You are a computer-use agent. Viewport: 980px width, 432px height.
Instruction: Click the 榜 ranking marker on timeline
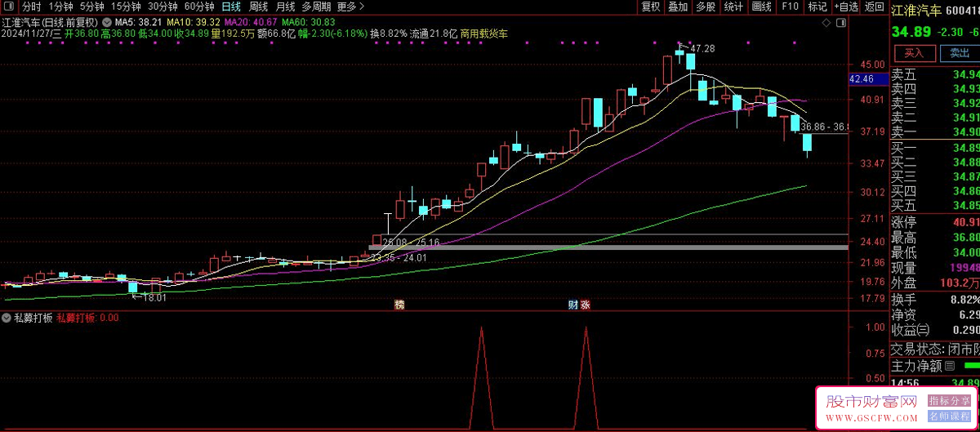click(399, 305)
